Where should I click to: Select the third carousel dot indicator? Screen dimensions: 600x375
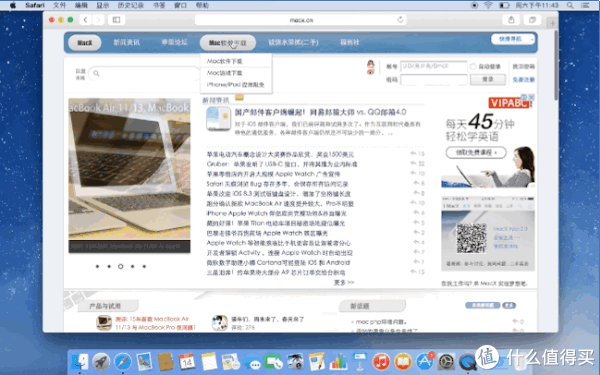(121, 266)
